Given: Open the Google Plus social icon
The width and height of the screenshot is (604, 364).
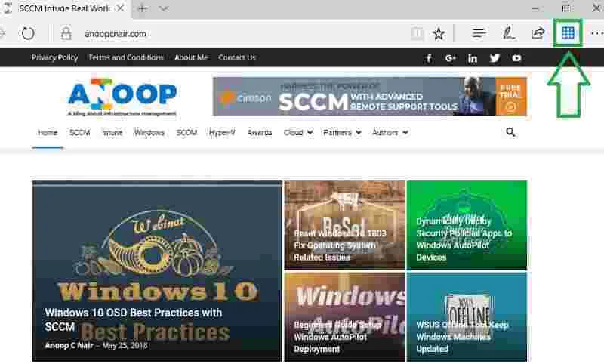Looking at the screenshot, I should point(450,58).
